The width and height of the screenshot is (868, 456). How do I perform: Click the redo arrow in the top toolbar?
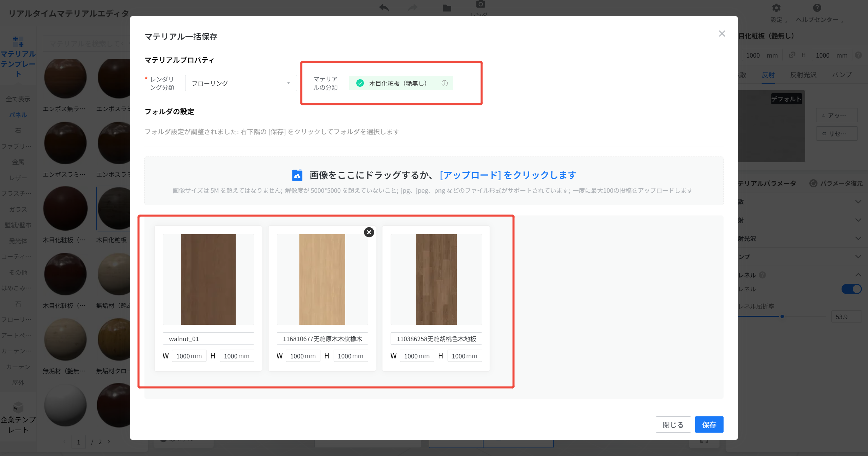[x=412, y=7]
